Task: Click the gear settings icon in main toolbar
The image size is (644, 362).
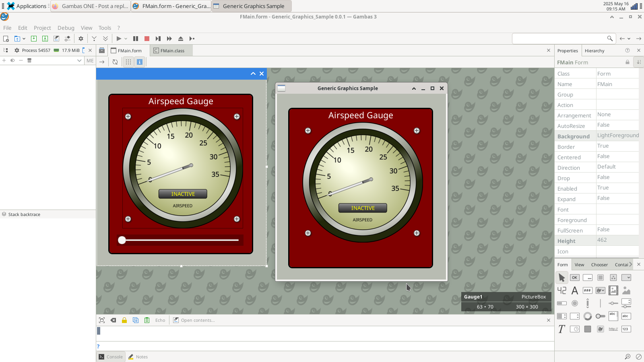Action: (81, 39)
